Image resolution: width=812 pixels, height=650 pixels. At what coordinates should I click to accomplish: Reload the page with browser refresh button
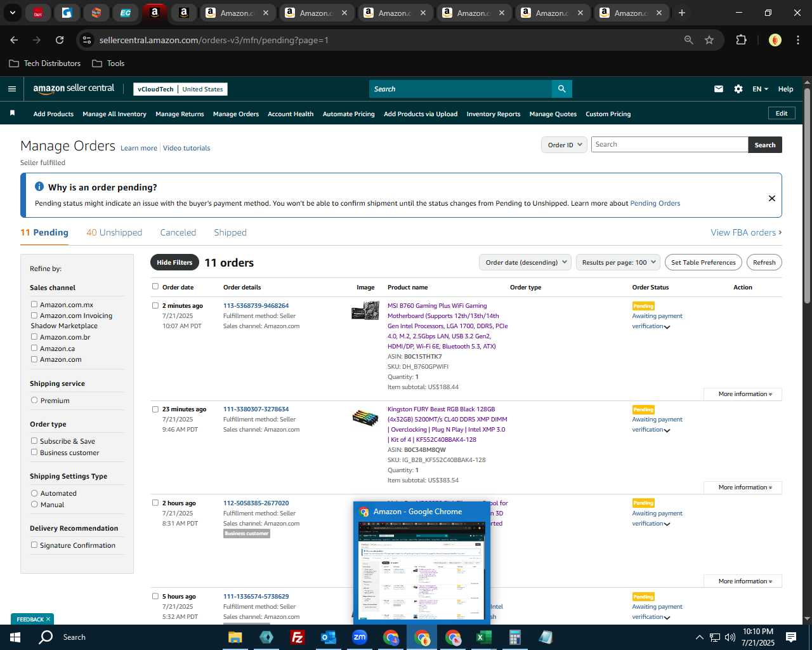point(60,40)
